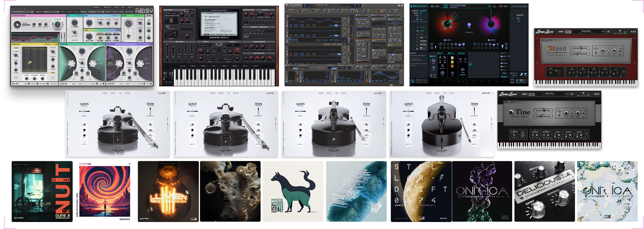Click the AAS logo on the Reed piano
Screen dimensions: 644x229
(633, 32)
